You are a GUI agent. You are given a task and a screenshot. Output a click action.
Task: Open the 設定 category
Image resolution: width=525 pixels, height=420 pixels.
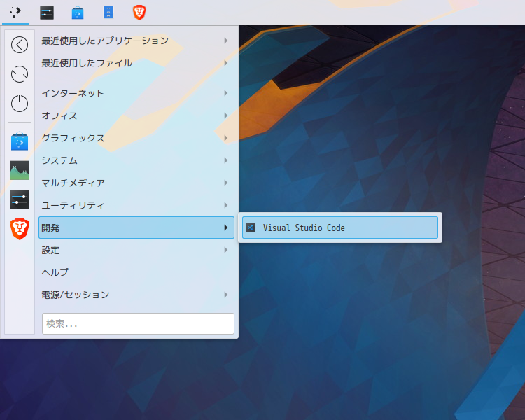(x=136, y=250)
